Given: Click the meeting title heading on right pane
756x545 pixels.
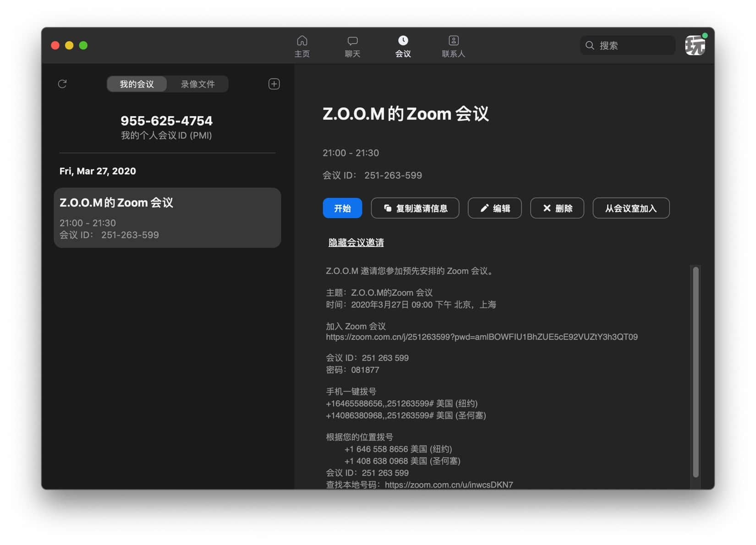Looking at the screenshot, I should click(x=405, y=114).
